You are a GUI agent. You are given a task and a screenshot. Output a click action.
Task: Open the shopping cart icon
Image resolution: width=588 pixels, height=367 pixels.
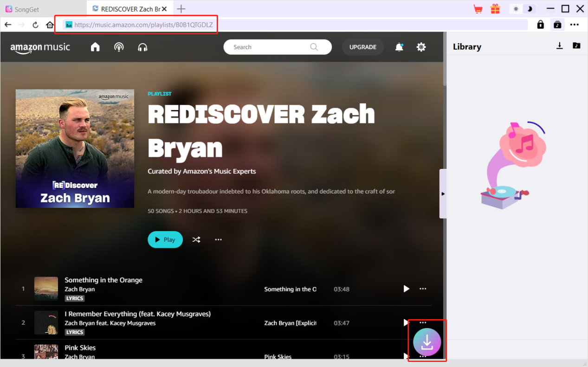click(478, 9)
